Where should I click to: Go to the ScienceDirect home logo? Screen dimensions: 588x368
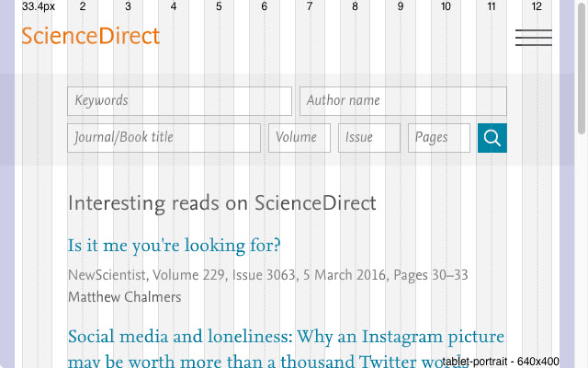(x=91, y=37)
